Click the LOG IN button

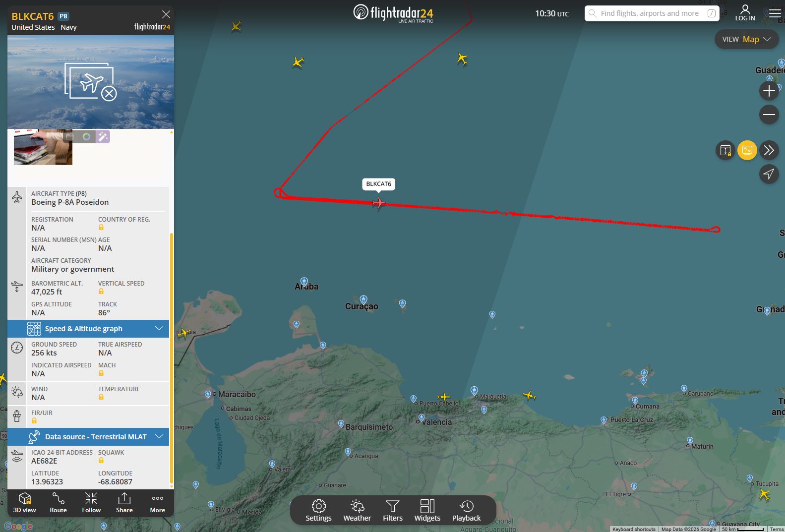tap(745, 13)
